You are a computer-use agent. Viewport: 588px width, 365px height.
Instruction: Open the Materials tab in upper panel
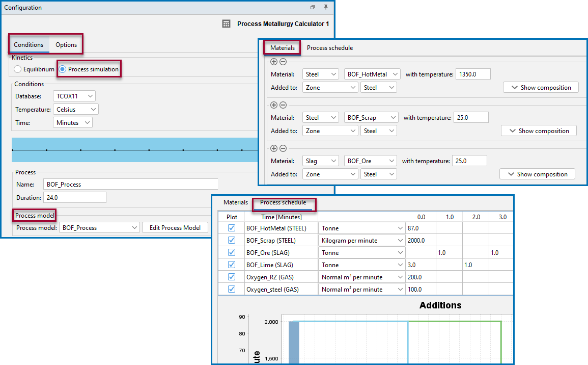click(x=283, y=48)
